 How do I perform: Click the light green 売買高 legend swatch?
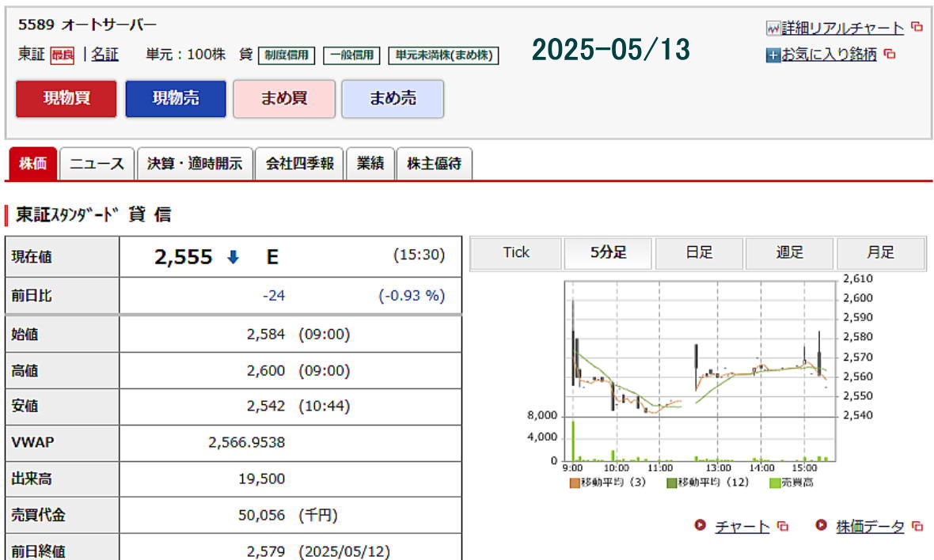click(x=775, y=482)
